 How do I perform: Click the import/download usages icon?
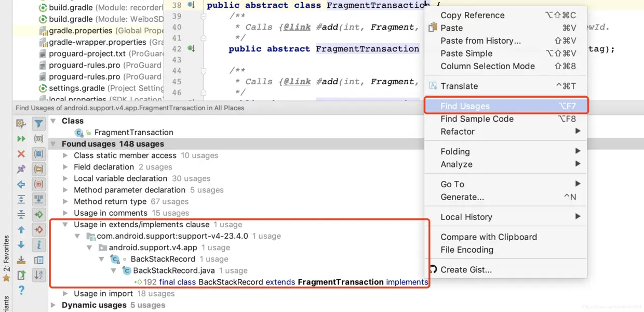pos(21,259)
